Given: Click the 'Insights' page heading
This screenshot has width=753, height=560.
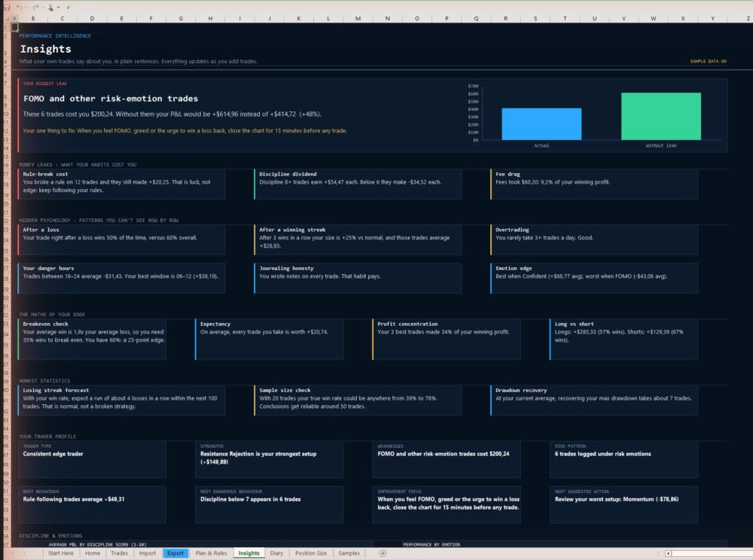Looking at the screenshot, I should coord(46,49).
